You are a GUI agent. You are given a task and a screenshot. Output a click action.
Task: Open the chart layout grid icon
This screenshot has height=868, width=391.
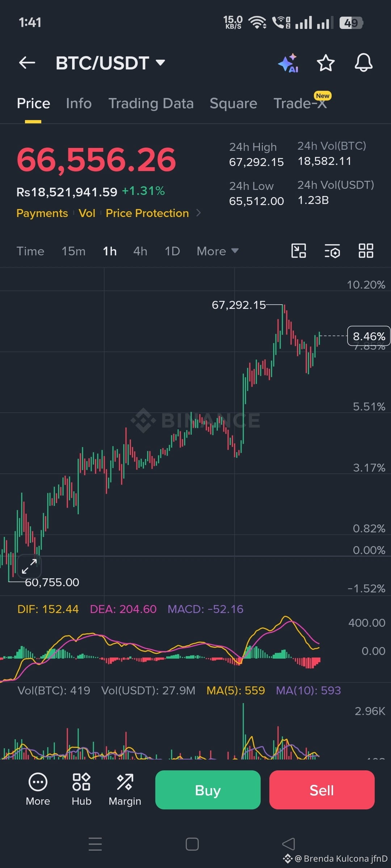point(366,251)
